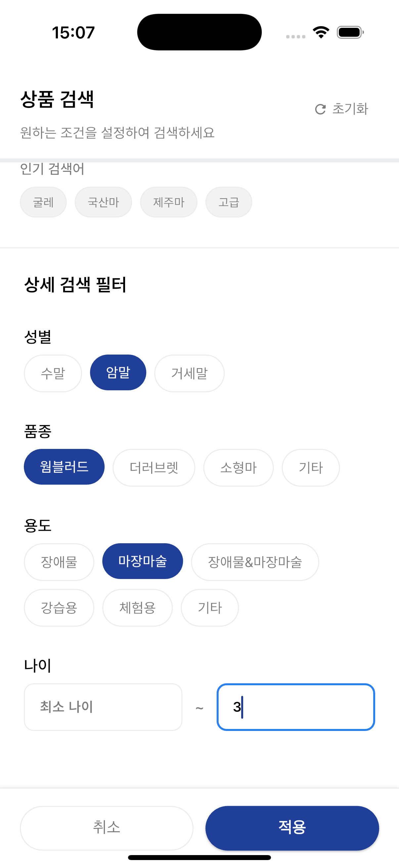The width and height of the screenshot is (399, 868).
Task: Pick the 소형마 breed option
Action: coord(239,467)
